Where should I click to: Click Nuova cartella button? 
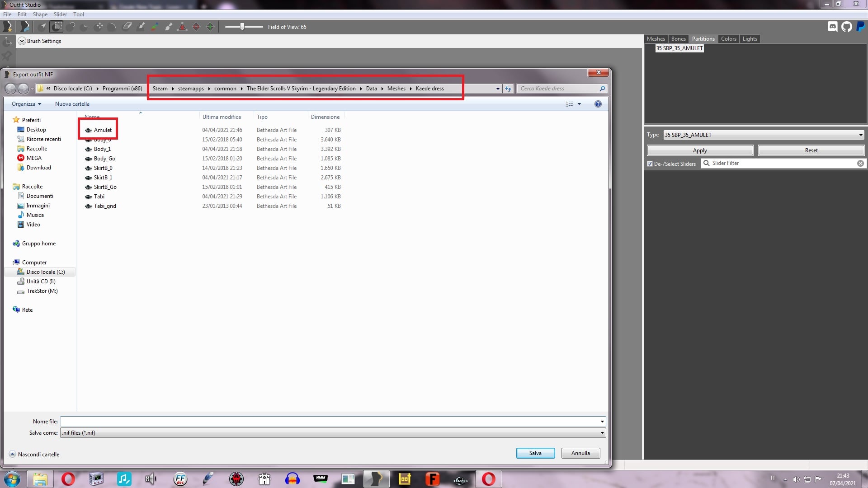point(72,104)
